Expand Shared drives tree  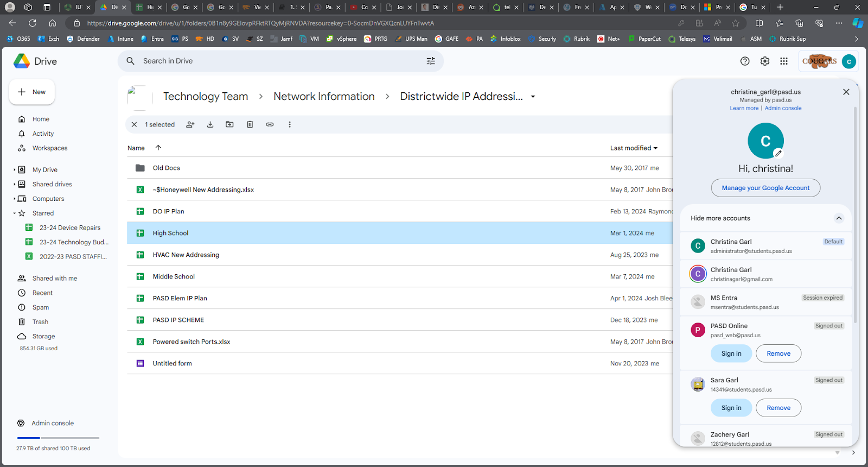click(x=15, y=184)
